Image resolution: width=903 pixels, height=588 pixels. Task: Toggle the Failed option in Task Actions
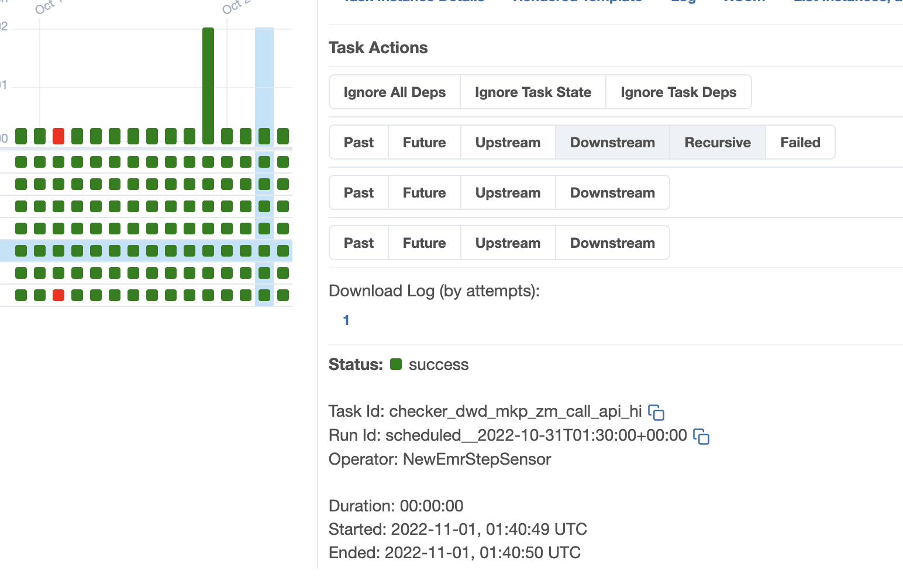799,142
